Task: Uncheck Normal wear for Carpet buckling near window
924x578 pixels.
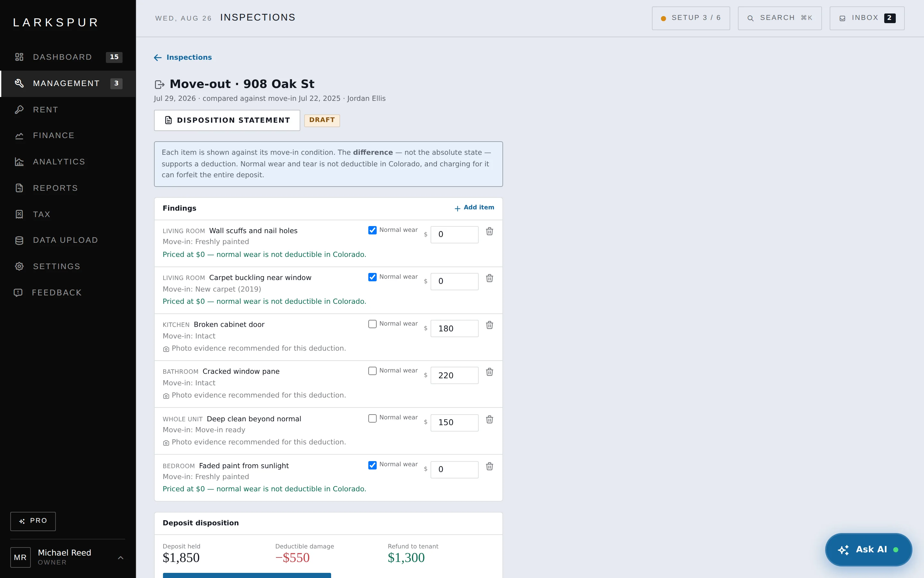Action: (x=372, y=277)
